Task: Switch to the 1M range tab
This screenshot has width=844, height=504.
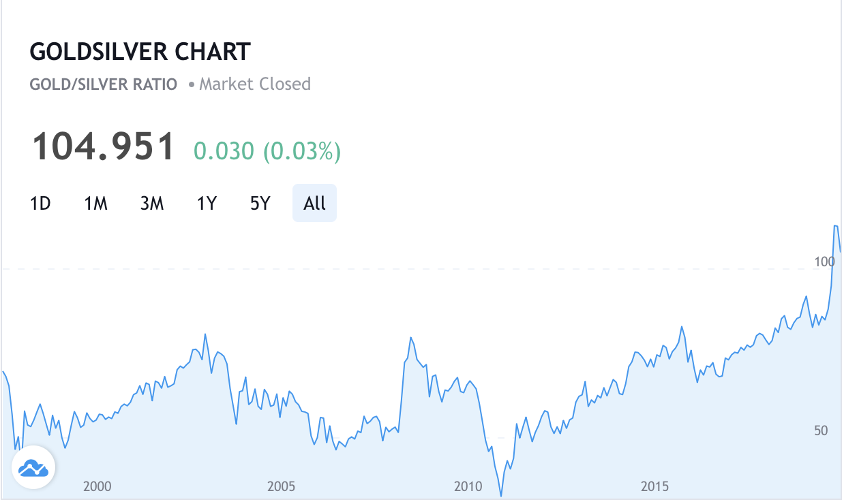Action: coord(96,203)
